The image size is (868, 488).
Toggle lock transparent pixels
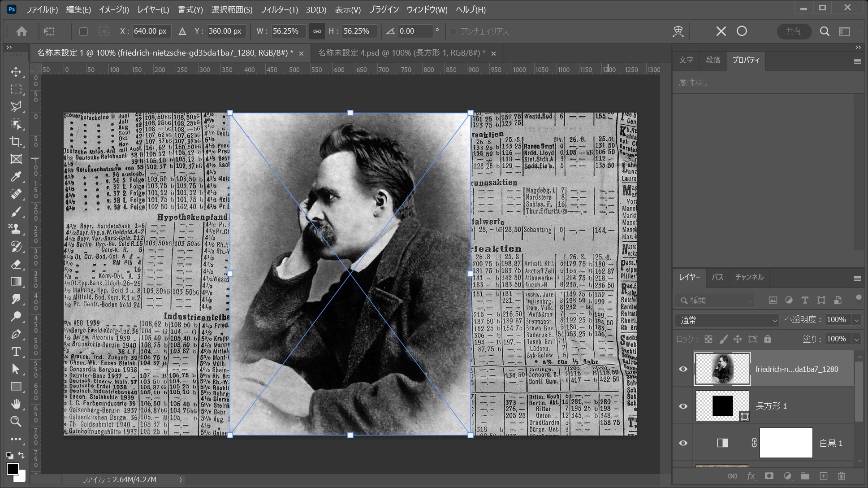coord(708,339)
